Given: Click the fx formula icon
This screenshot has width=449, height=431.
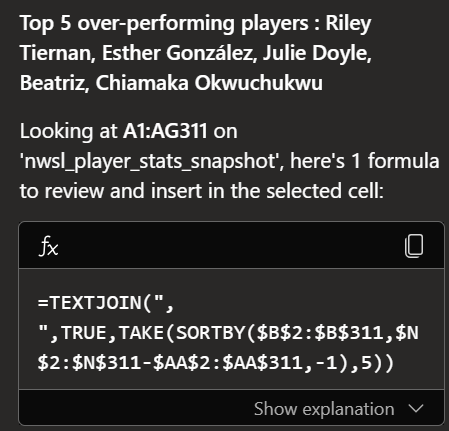Looking at the screenshot, I should click(x=49, y=246).
